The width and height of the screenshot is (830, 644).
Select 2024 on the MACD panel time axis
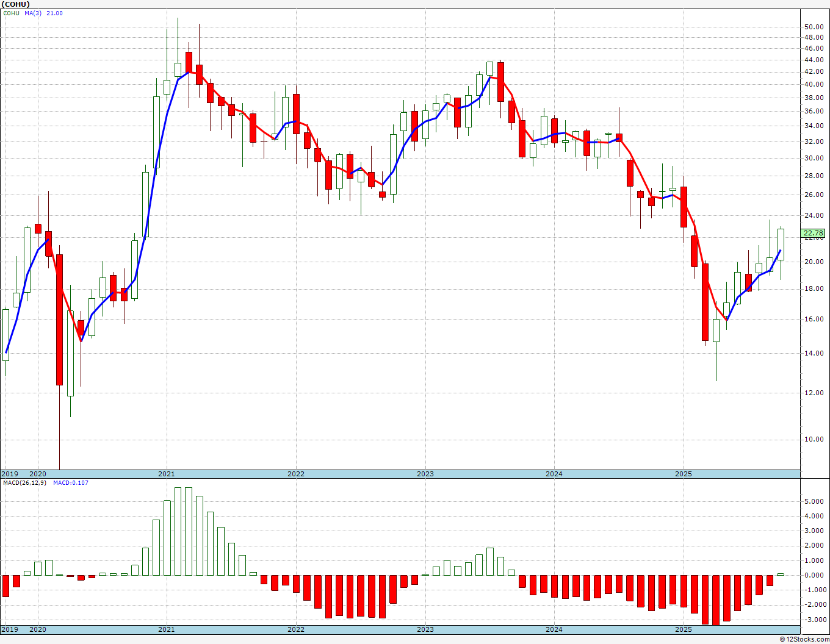click(x=554, y=629)
